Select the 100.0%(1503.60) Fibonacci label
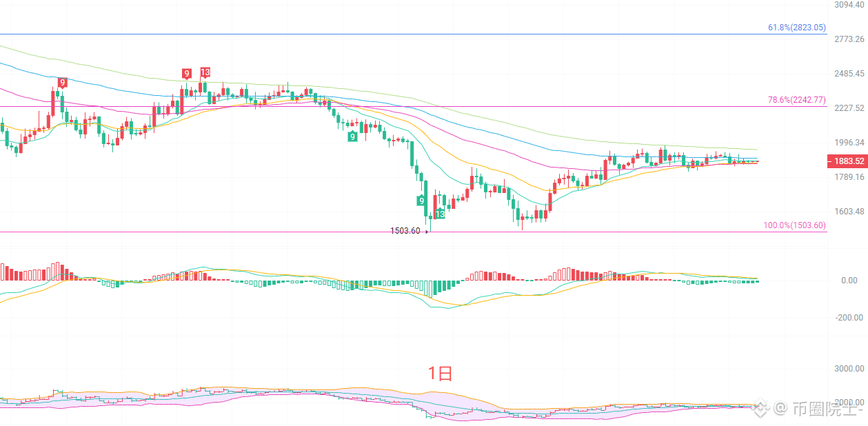 pos(794,225)
